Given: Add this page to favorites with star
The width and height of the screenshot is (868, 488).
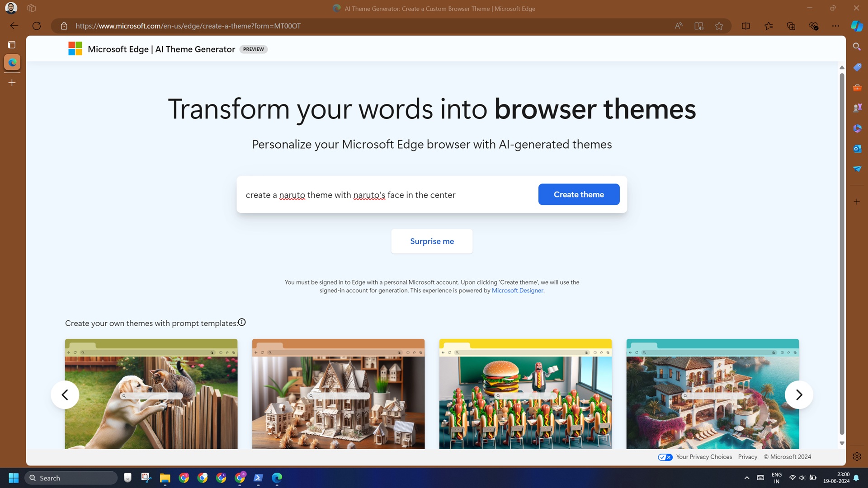Looking at the screenshot, I should tap(719, 26).
